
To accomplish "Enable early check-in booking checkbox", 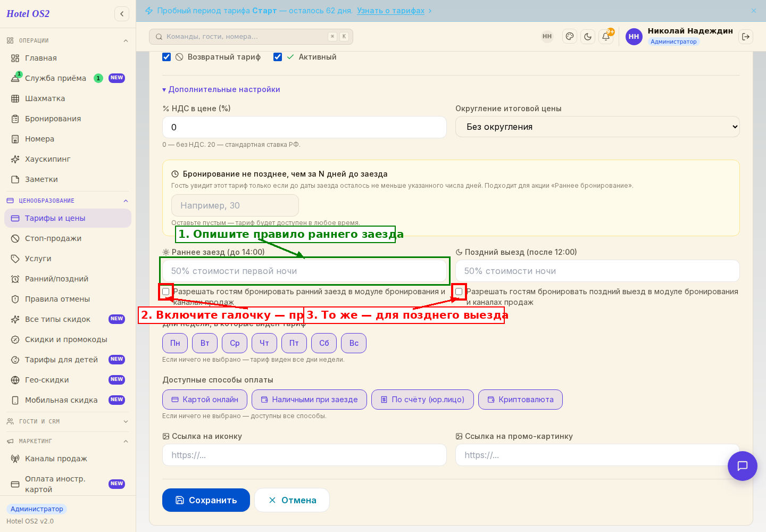I will 166,292.
